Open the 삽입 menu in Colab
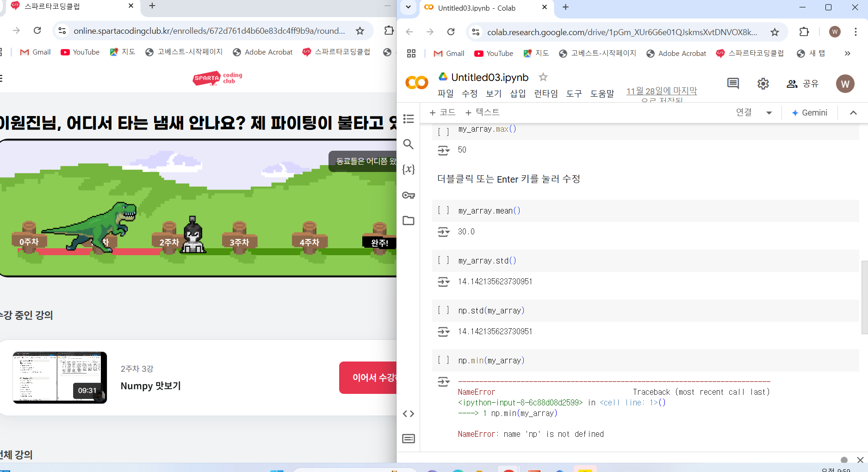This screenshot has height=472, width=868. [x=518, y=93]
